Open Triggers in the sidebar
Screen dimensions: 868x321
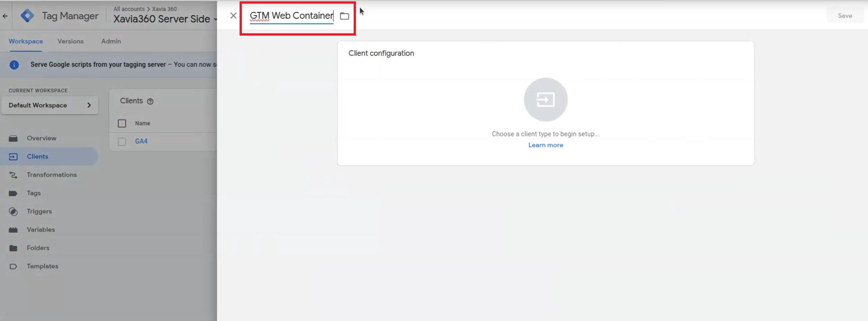pyautogui.click(x=39, y=211)
